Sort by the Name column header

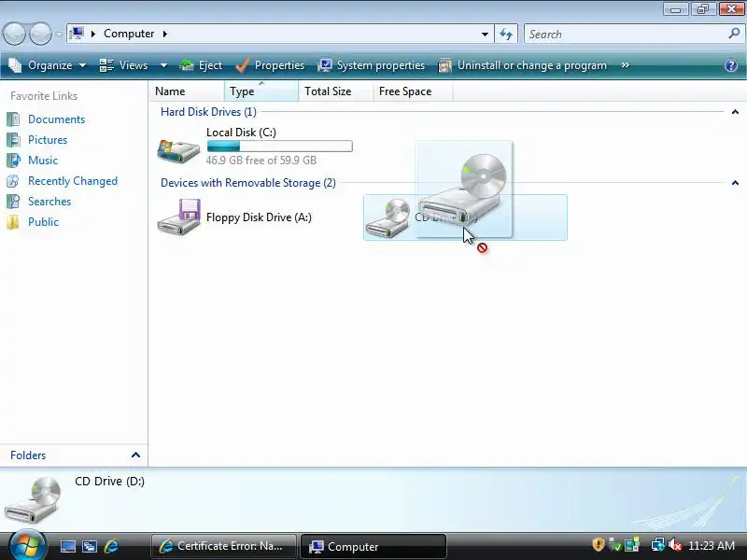tap(187, 91)
